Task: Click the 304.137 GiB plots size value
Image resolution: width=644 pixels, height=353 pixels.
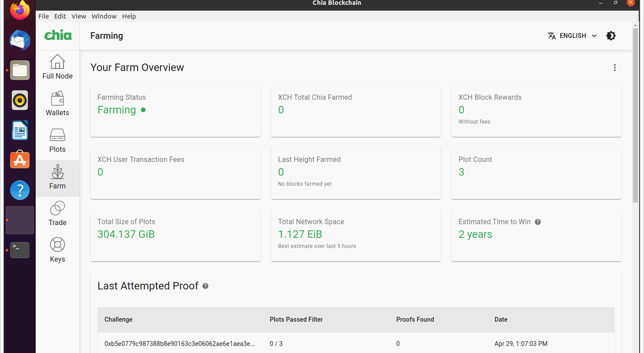Action: click(x=126, y=234)
